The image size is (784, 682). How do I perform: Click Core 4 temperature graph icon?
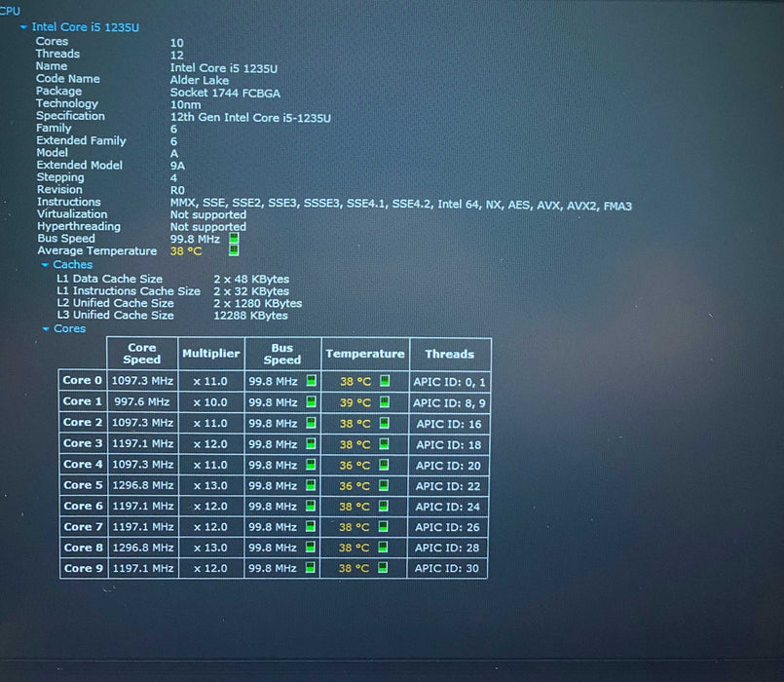pyautogui.click(x=384, y=465)
